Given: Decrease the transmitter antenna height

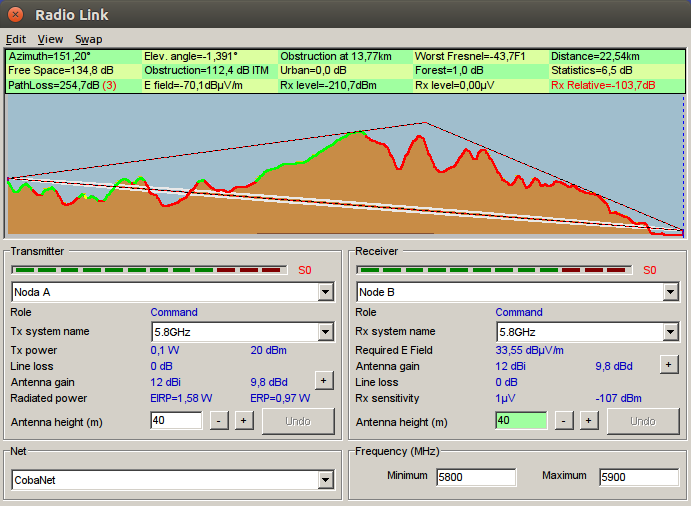Looking at the screenshot, I should (x=219, y=421).
